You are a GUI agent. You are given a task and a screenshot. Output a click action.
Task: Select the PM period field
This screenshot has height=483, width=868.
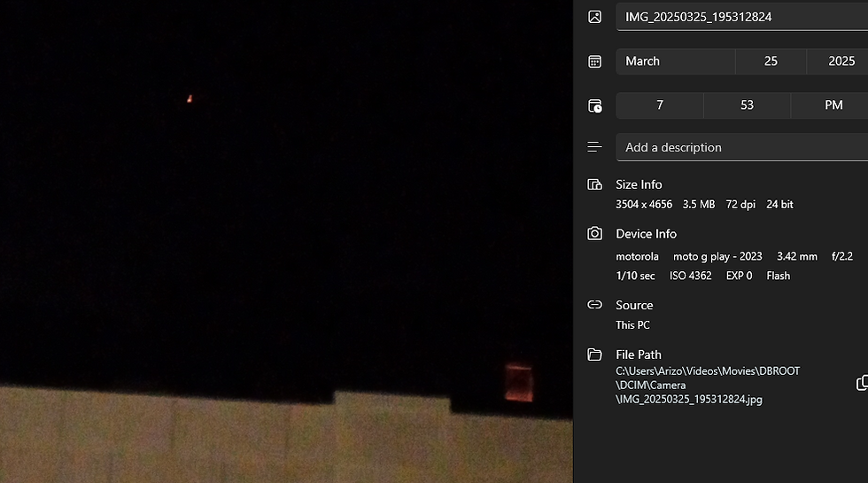[830, 105]
